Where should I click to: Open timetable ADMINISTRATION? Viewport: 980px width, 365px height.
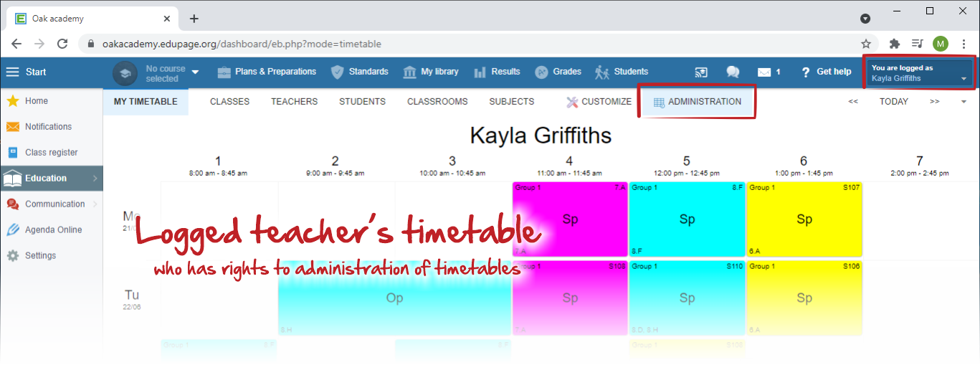[697, 102]
